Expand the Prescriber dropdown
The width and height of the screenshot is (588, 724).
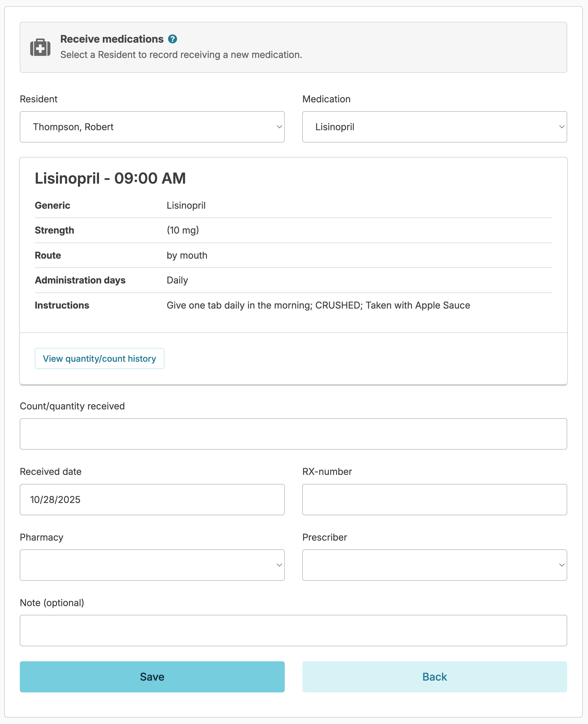tap(434, 565)
